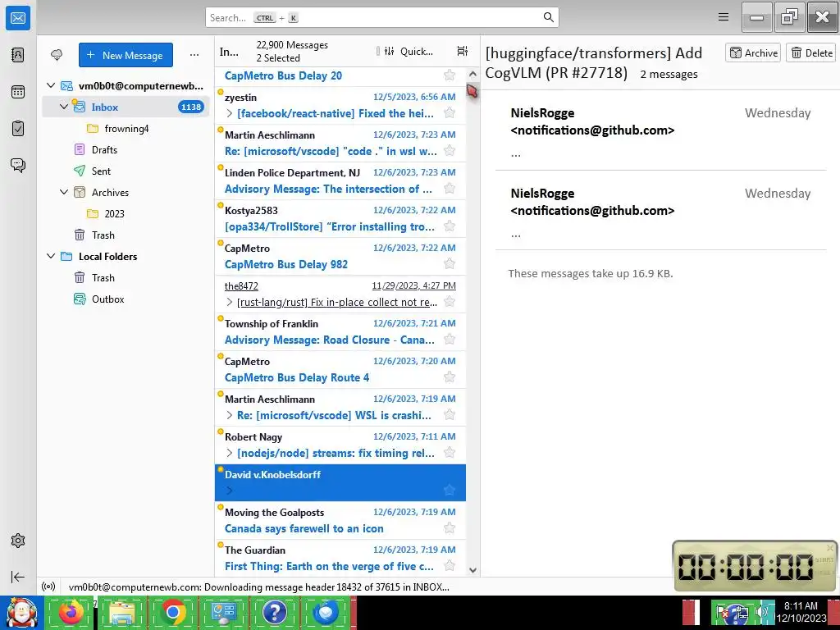Star the CapMetro Bus Delay Route 4 message
The width and height of the screenshot is (840, 630).
click(x=450, y=377)
